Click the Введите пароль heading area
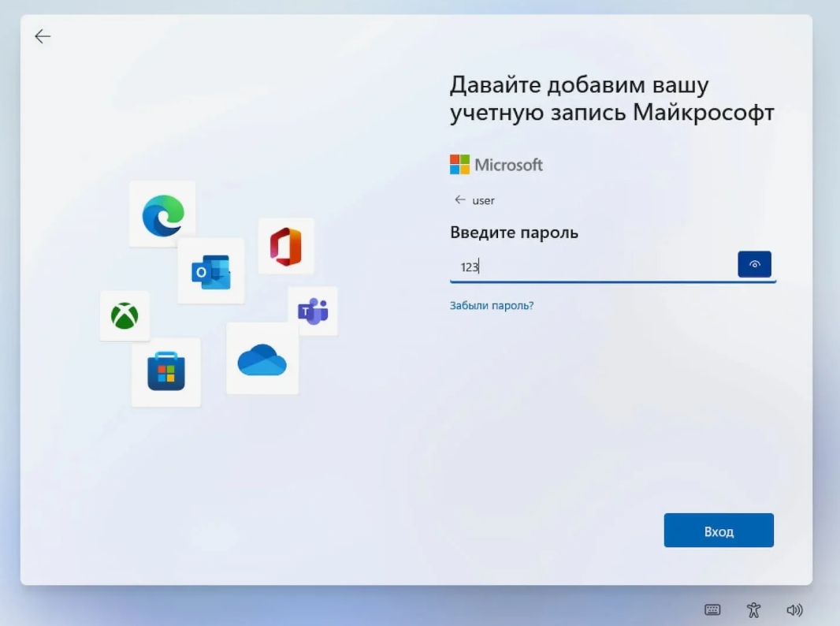840x626 pixels. tap(513, 232)
